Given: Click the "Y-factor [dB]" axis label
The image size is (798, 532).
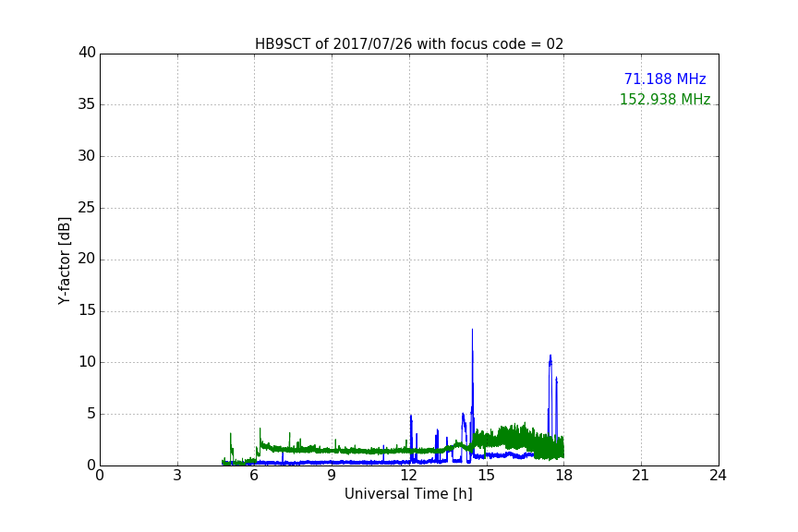Looking at the screenshot, I should point(64,260).
